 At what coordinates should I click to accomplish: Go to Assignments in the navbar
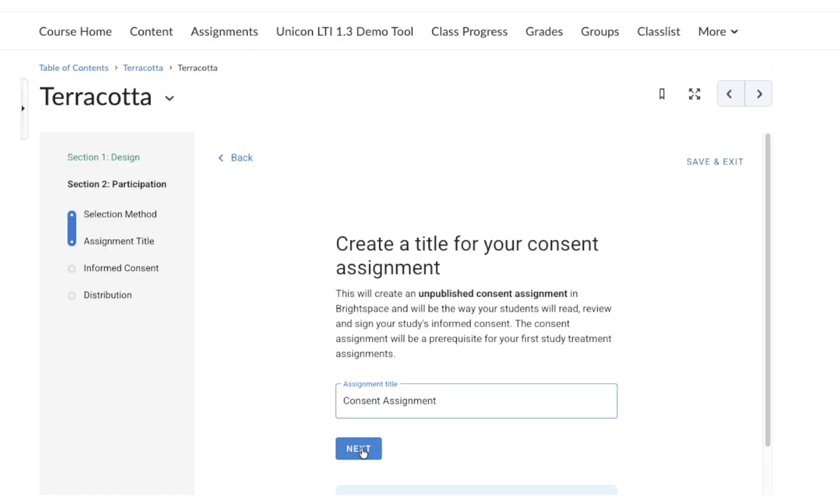[224, 31]
